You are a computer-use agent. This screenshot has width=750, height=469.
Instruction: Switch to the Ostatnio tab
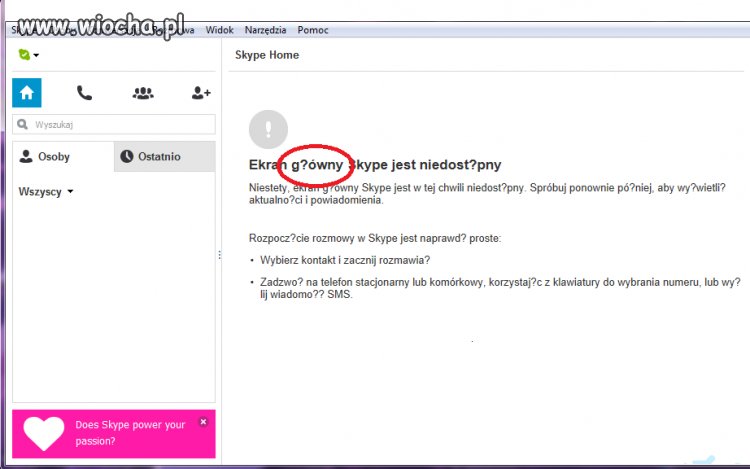(x=165, y=156)
